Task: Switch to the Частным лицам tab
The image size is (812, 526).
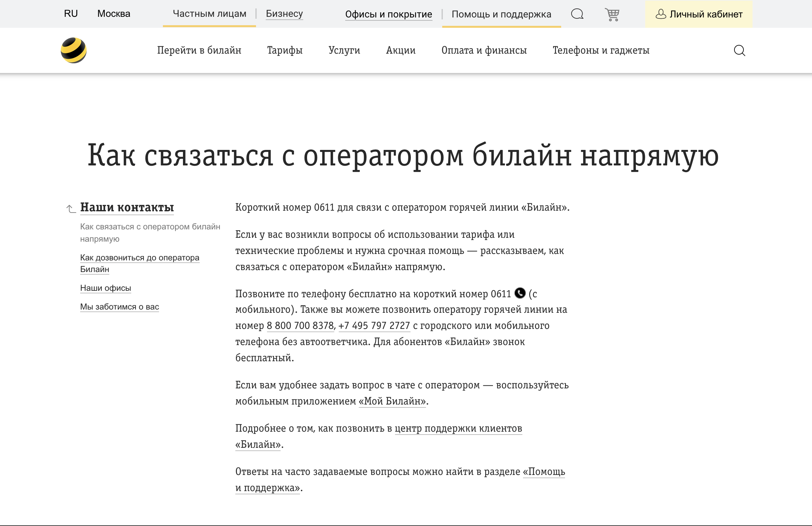Action: [209, 14]
